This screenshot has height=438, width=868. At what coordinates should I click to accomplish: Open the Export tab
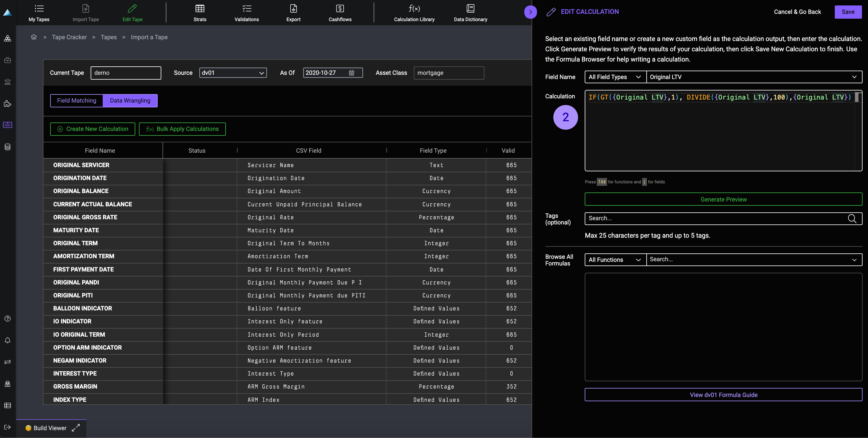pyautogui.click(x=293, y=13)
